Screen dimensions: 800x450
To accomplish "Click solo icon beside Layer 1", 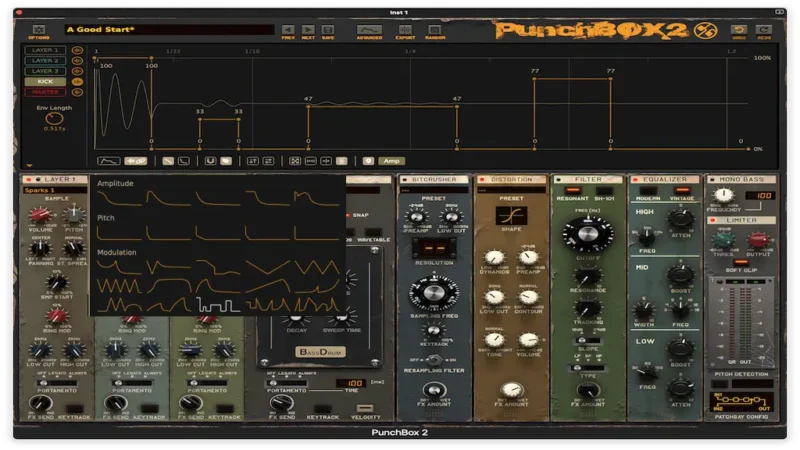I will point(77,50).
